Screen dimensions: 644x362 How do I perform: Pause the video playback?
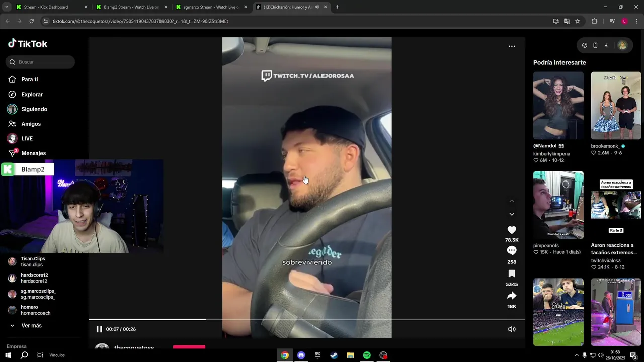point(99,329)
